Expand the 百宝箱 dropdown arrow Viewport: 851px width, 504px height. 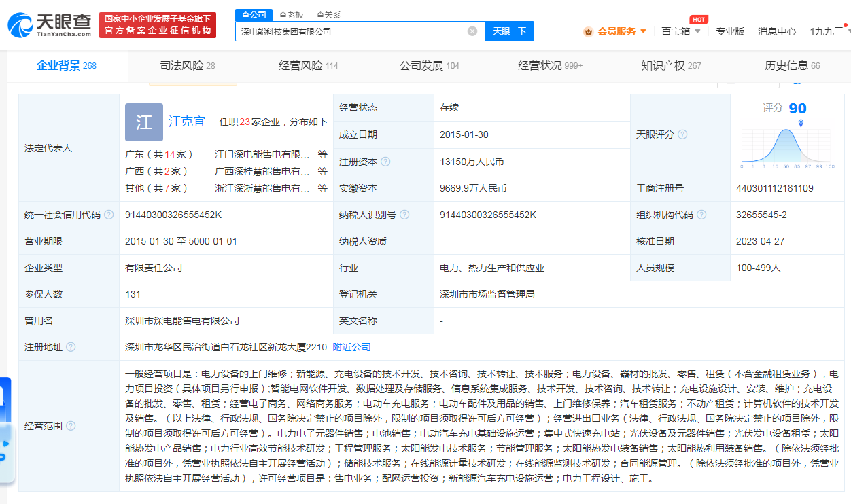click(x=697, y=31)
